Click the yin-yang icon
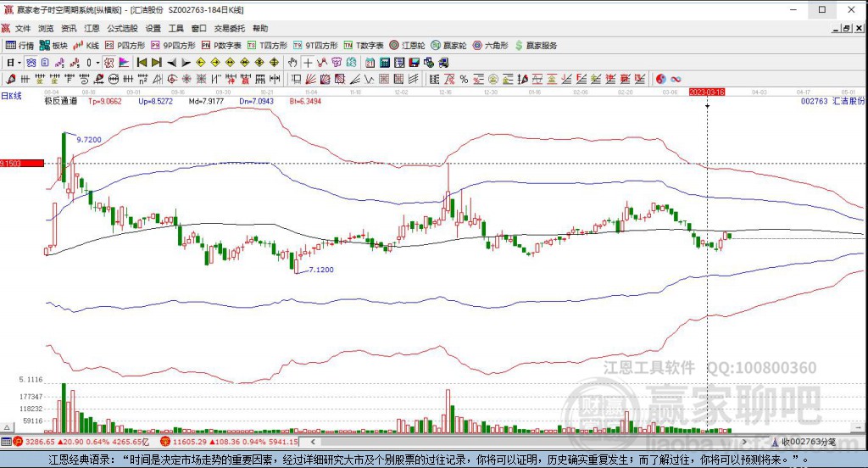The height and width of the screenshot is (468, 868). click(661, 79)
